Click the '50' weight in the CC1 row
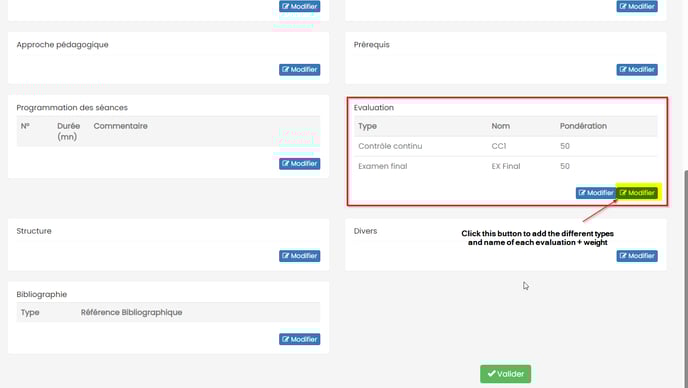Viewport: 688px width, 388px height. 565,146
